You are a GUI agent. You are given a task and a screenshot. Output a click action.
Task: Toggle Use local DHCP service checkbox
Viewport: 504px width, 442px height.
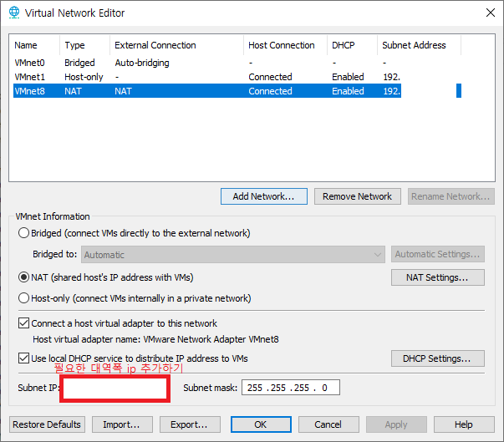click(x=23, y=358)
